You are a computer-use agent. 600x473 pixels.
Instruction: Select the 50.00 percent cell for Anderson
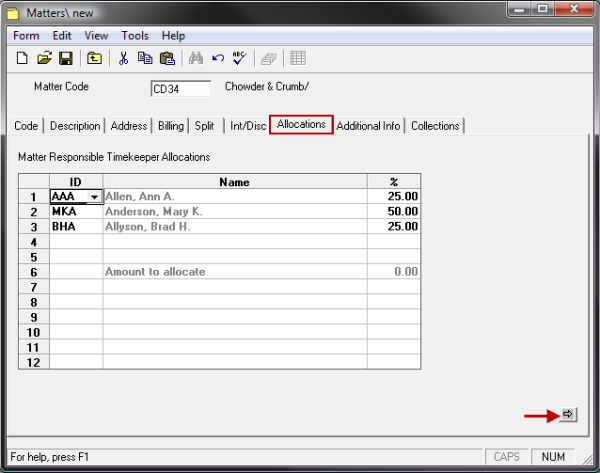pos(393,212)
